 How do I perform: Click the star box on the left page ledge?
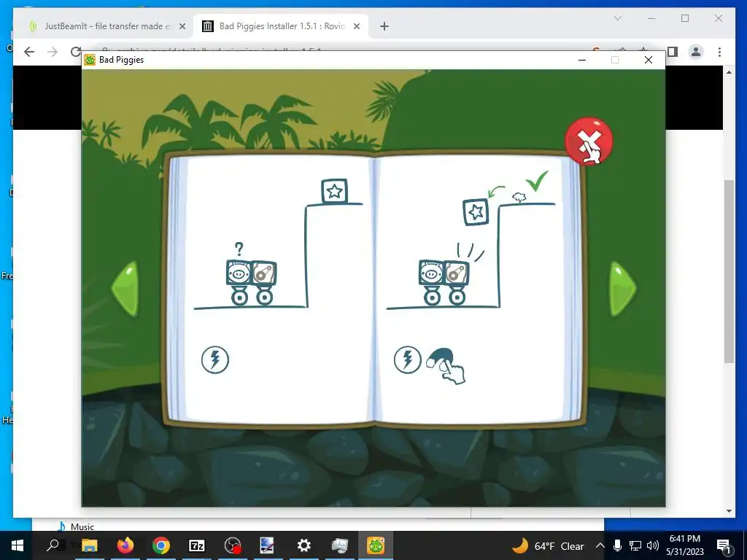click(334, 191)
